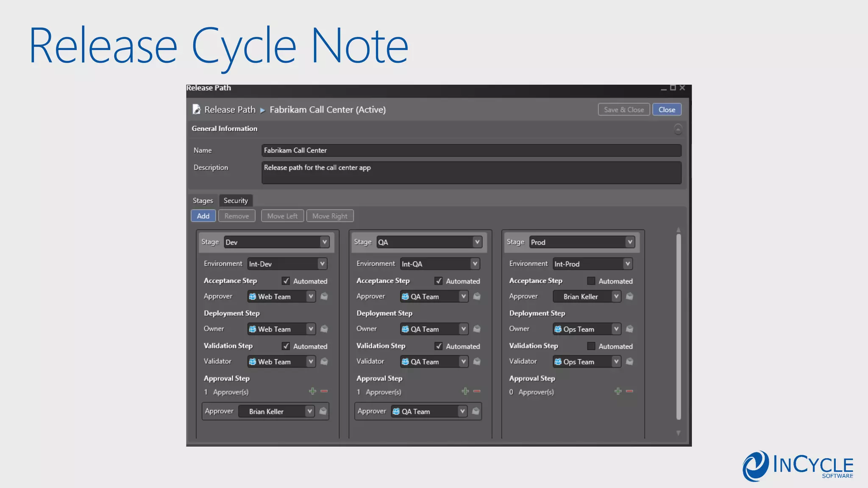
Task: Collapse the General Information section
Action: point(678,129)
